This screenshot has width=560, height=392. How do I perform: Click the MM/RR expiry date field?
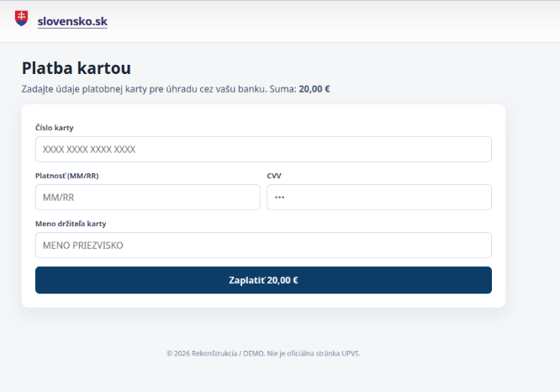click(147, 197)
